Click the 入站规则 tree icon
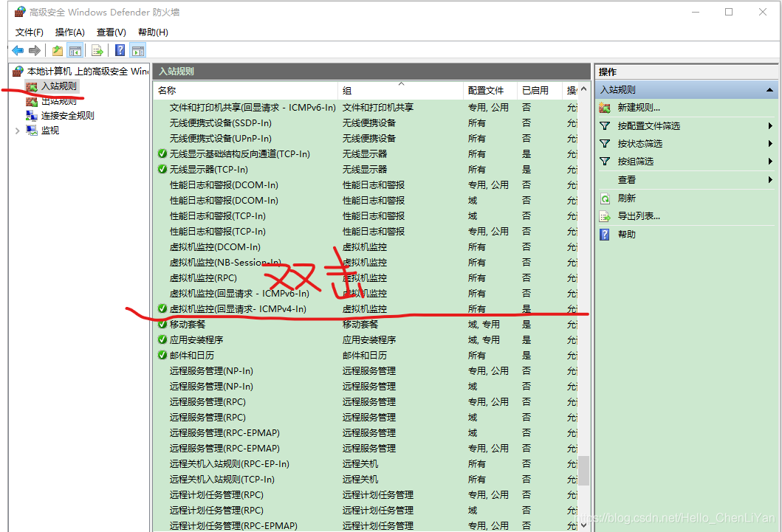Viewport: 782px width, 532px height. coord(32,86)
